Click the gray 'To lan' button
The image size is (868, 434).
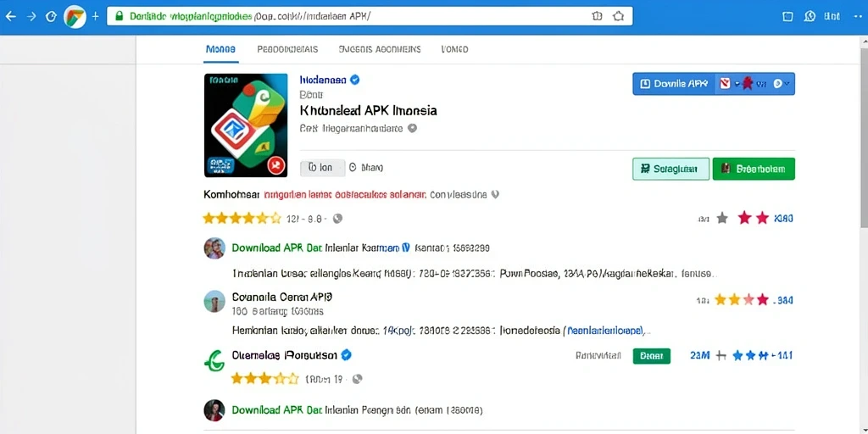tap(322, 168)
